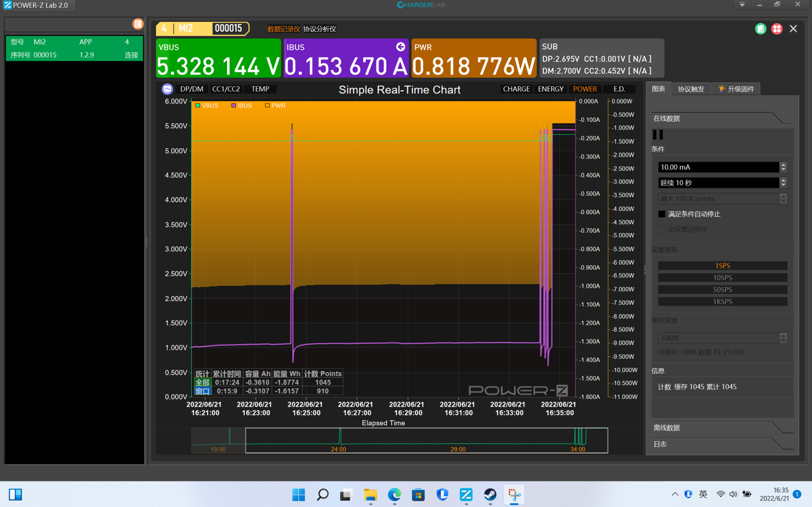
Task: Open Wi-Fi network settings in tray
Action: [x=721, y=494]
